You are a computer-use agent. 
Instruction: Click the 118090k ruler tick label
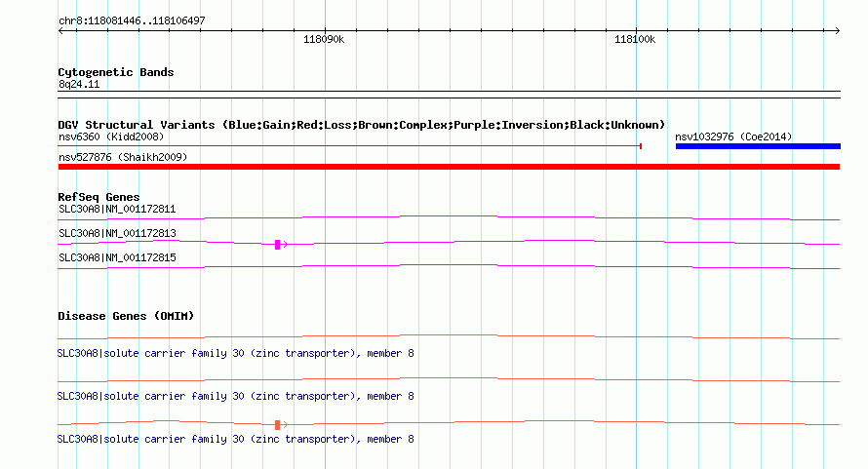tap(324, 39)
